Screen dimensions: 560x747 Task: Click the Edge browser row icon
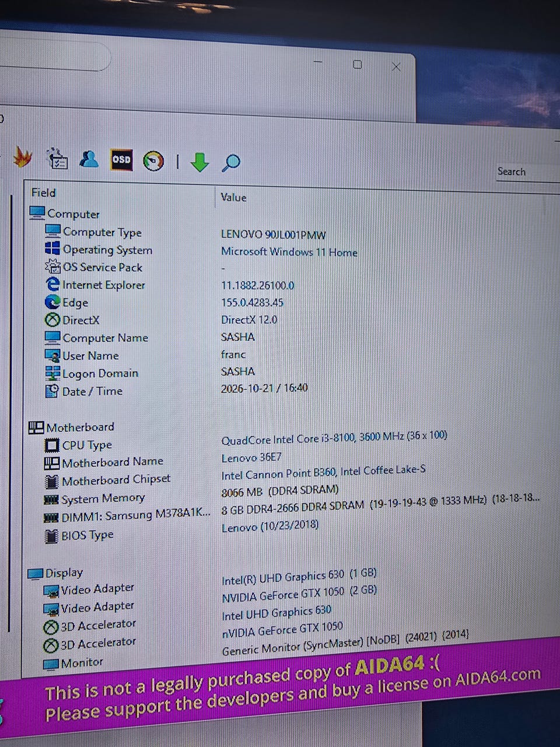tap(52, 302)
